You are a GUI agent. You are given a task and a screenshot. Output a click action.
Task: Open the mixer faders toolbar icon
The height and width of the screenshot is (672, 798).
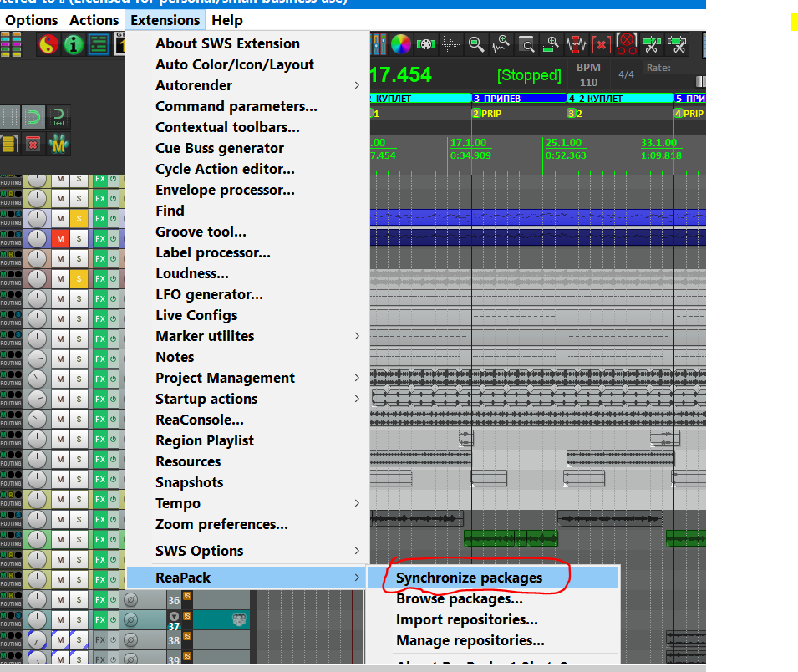pos(379,45)
